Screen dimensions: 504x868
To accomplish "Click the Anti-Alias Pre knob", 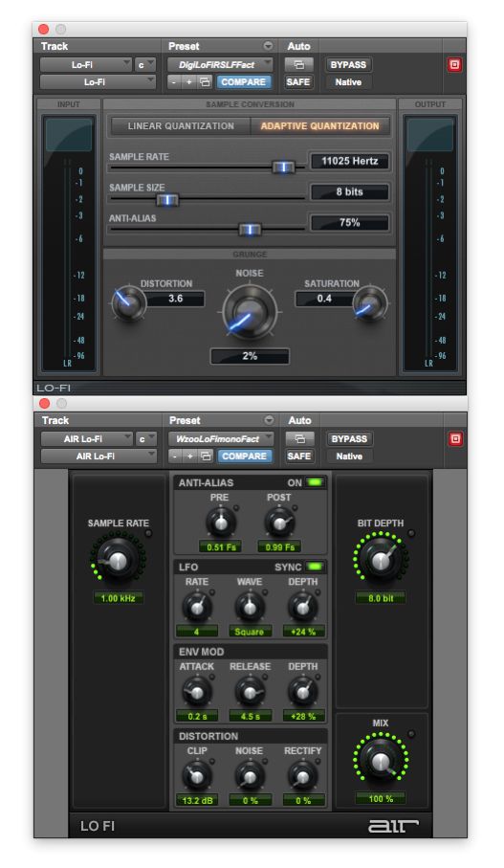I will click(x=220, y=523).
